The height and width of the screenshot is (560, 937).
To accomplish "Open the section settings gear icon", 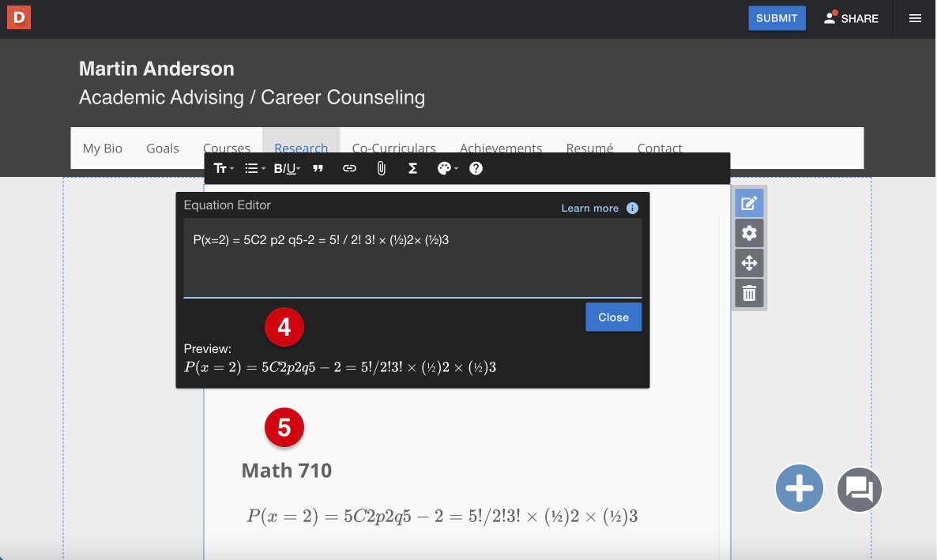I will [x=749, y=232].
